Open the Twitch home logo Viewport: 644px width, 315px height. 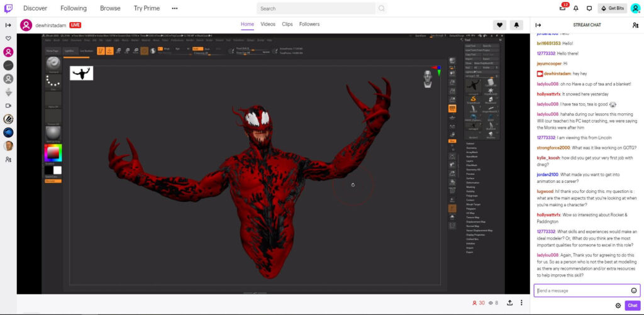8,8
